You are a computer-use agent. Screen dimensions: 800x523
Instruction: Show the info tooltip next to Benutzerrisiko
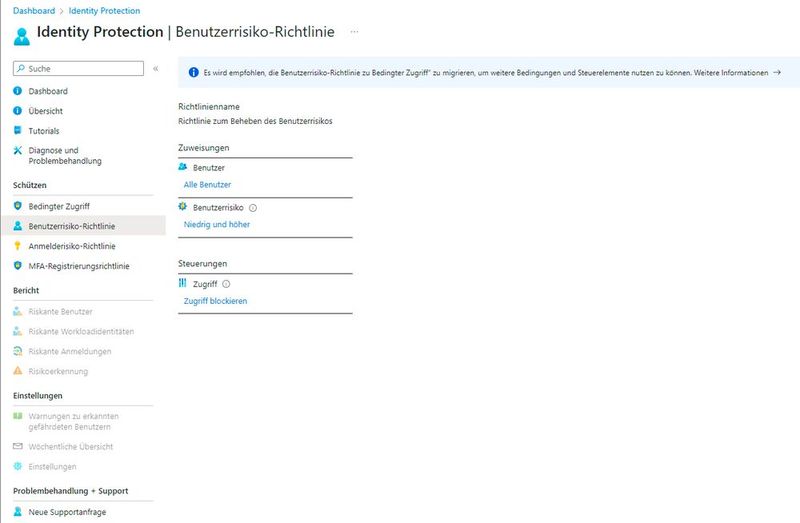pyautogui.click(x=253, y=208)
